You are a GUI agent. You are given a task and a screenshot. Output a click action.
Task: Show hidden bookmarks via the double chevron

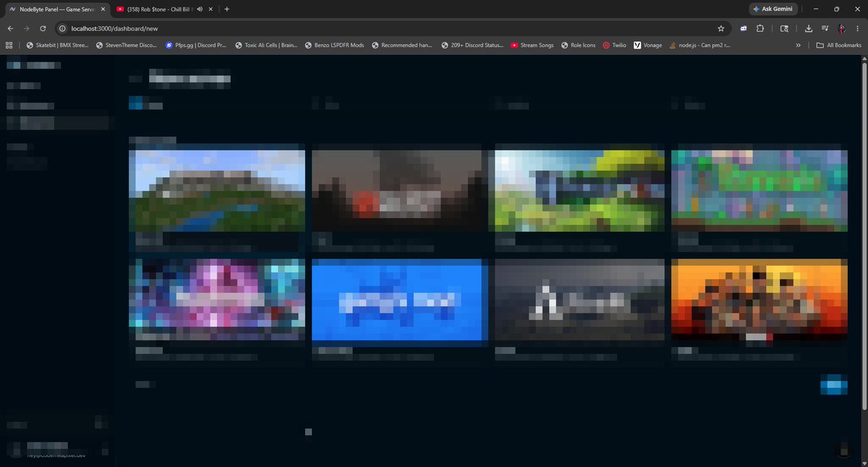pyautogui.click(x=798, y=45)
